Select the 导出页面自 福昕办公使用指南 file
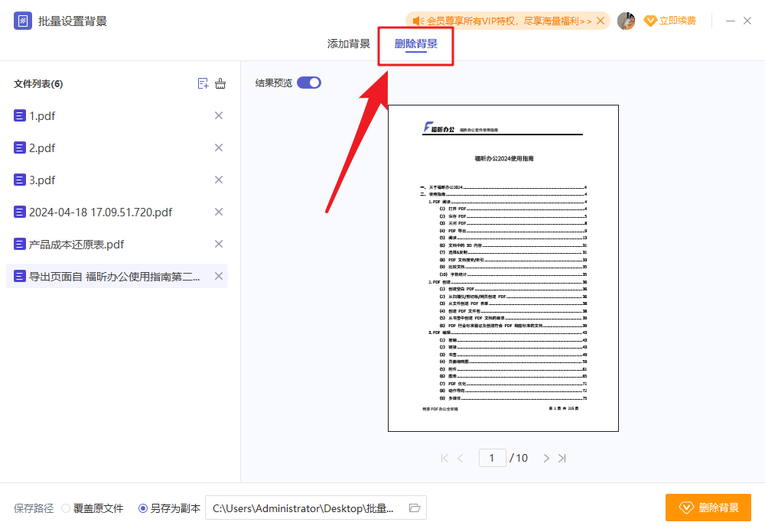 coord(117,277)
